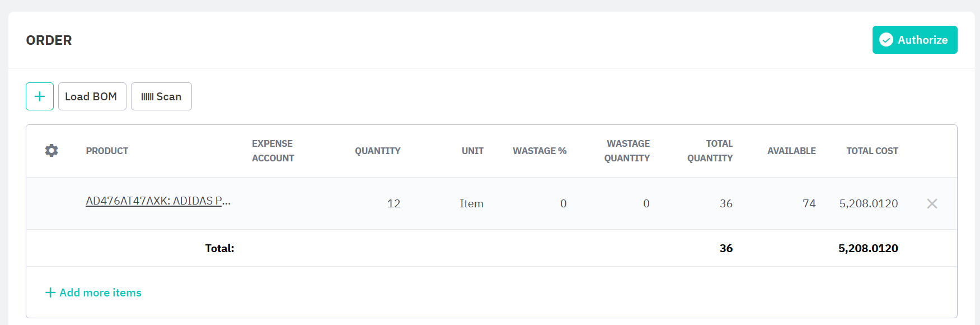Click the Authorize button
Screen dimensions: 980x325
coord(915,40)
